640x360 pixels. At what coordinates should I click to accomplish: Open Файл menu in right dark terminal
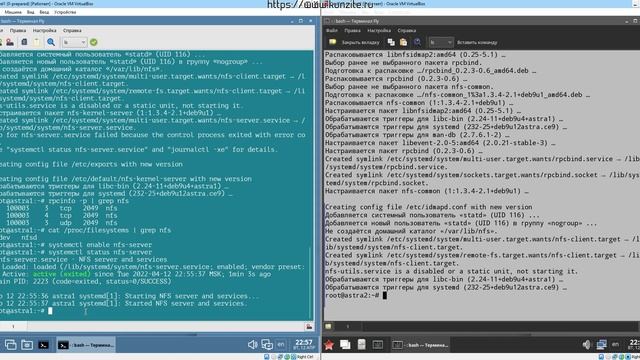(331, 31)
